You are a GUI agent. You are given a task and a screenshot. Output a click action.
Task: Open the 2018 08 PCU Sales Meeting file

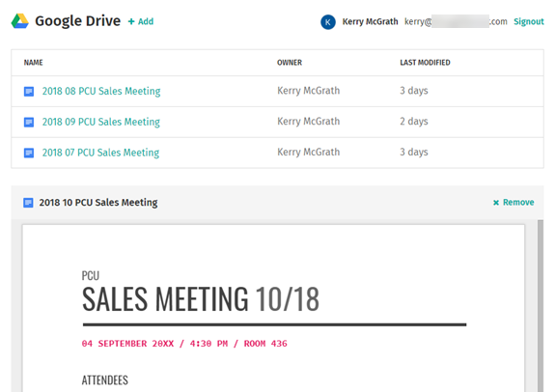click(x=101, y=92)
